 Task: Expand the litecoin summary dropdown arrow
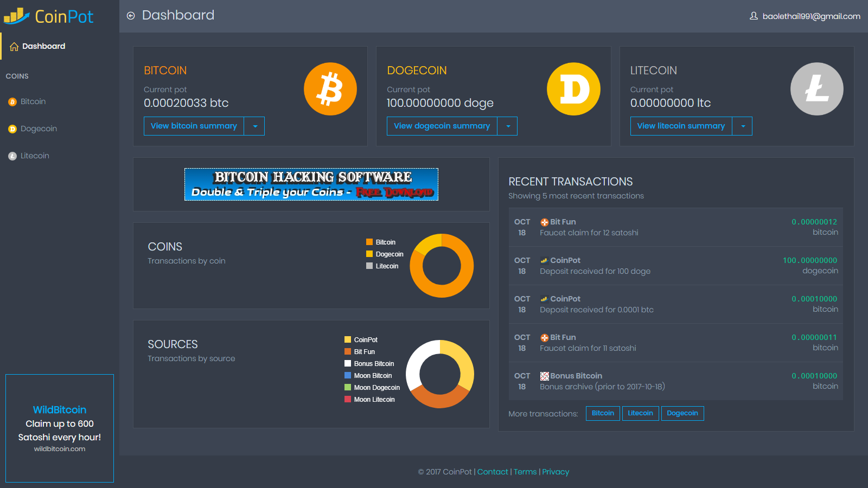pos(743,126)
